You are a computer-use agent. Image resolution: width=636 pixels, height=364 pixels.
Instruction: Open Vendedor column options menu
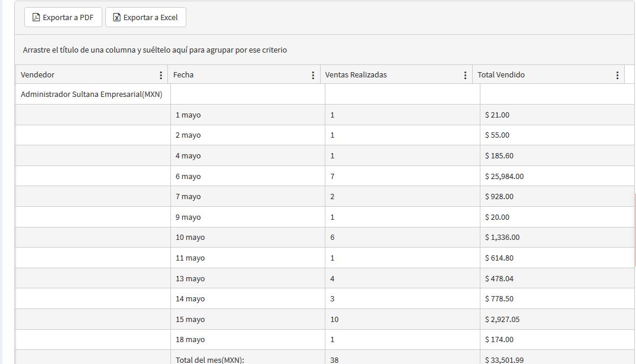[x=161, y=75]
